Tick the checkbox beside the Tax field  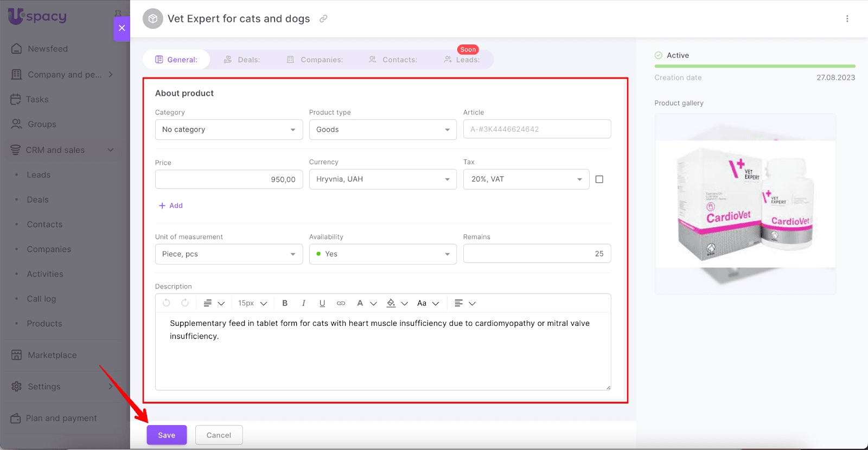pyautogui.click(x=599, y=179)
